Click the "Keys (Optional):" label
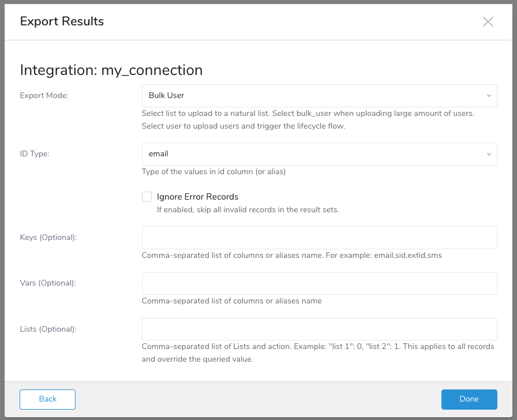This screenshot has width=517, height=420. (x=48, y=238)
